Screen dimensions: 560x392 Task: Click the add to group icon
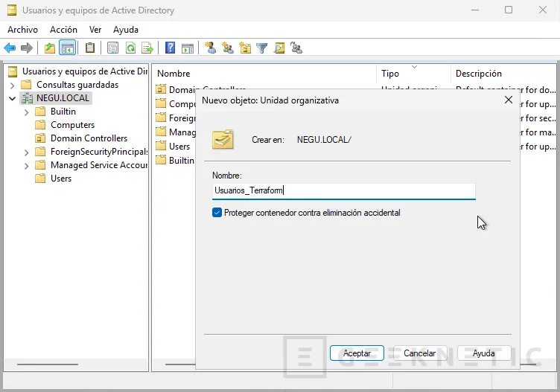click(296, 48)
